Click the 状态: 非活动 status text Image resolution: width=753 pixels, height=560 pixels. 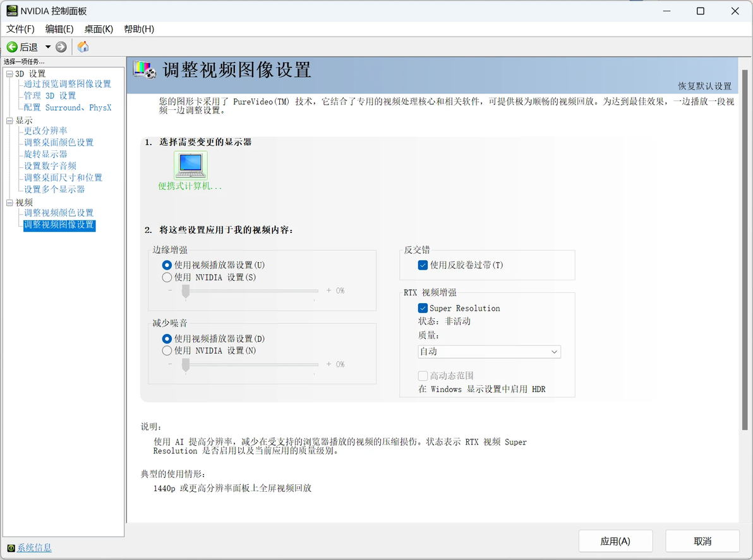tap(444, 321)
